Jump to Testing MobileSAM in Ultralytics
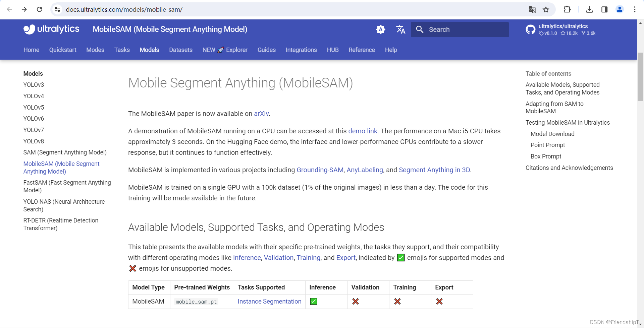The width and height of the screenshot is (644, 328). tap(568, 123)
